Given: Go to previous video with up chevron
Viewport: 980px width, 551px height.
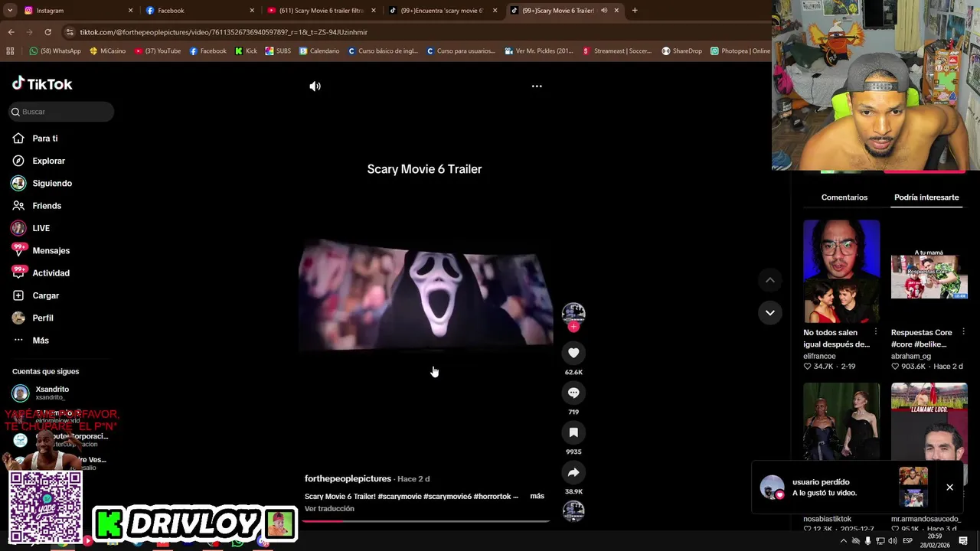Looking at the screenshot, I should coord(770,280).
